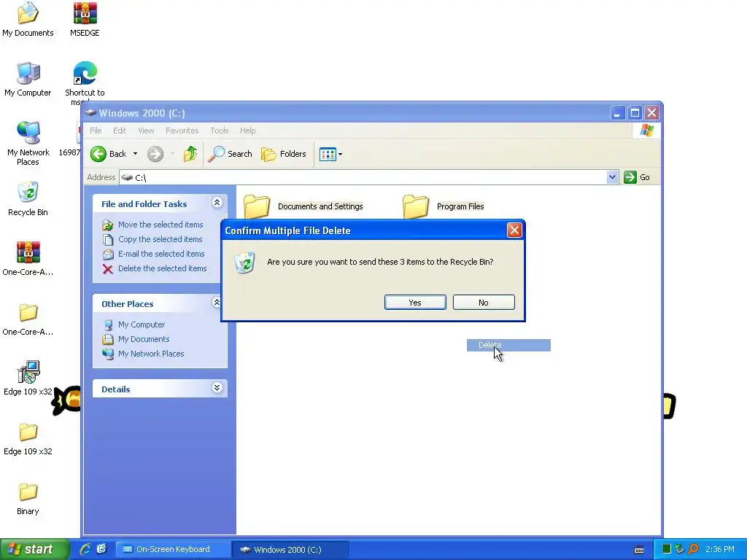Launch Internet Explorer from Quick Launch
This screenshot has width=747, height=560.
click(85, 549)
